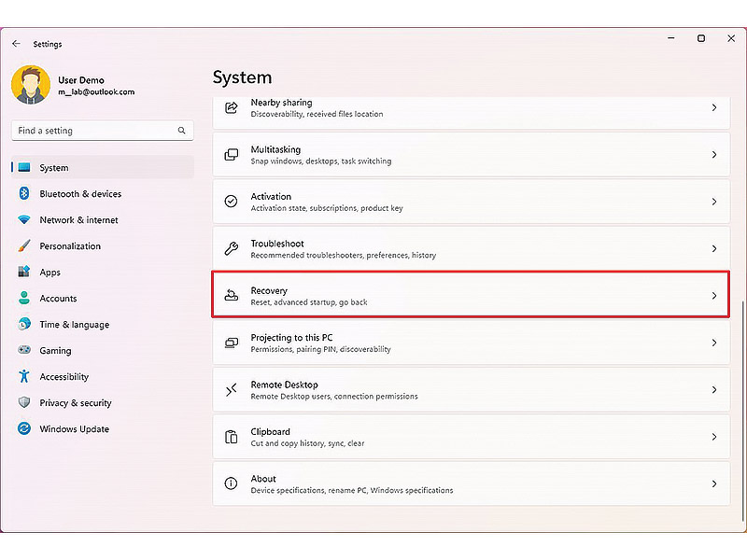Click the Gaming controller icon
The height and width of the screenshot is (560, 747).
pyautogui.click(x=24, y=350)
